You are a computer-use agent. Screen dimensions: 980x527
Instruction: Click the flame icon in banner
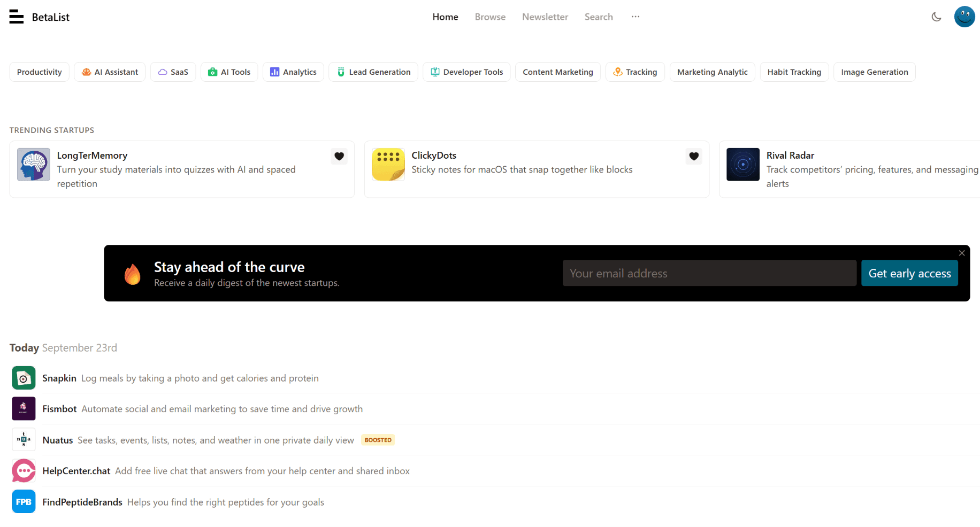pos(132,274)
